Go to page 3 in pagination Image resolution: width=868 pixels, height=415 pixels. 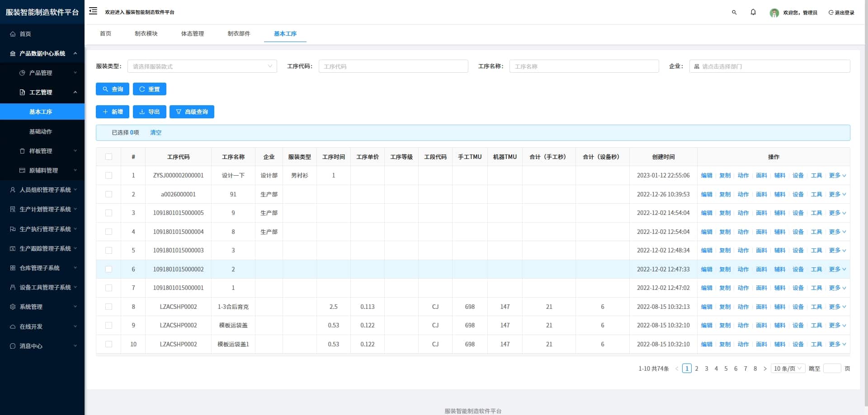(x=706, y=368)
